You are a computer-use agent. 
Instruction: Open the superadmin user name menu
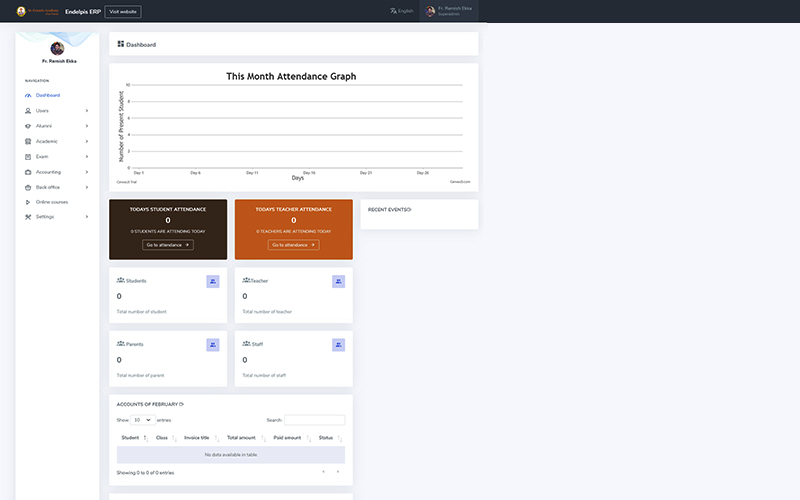(455, 11)
